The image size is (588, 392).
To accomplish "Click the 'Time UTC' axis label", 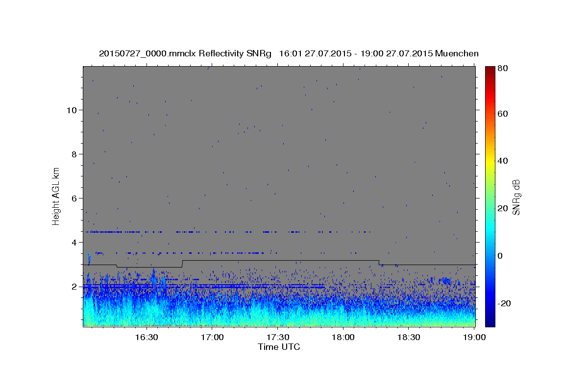I will pyautogui.click(x=279, y=347).
